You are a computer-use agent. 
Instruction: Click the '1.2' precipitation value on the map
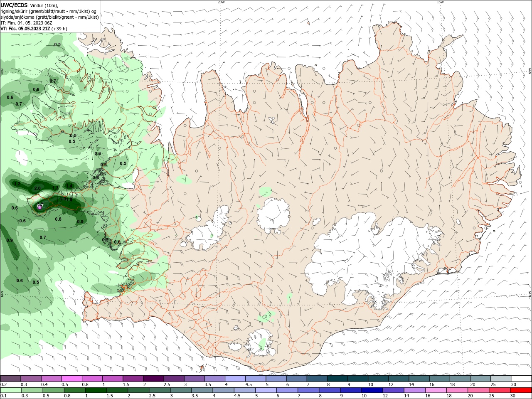pyautogui.click(x=17, y=184)
